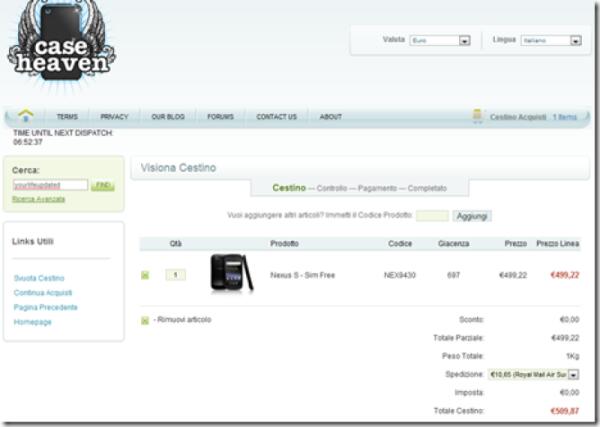Viewport: 600px width, 427px height.
Task: Click the home icon in navigation bar
Action: tap(25, 116)
